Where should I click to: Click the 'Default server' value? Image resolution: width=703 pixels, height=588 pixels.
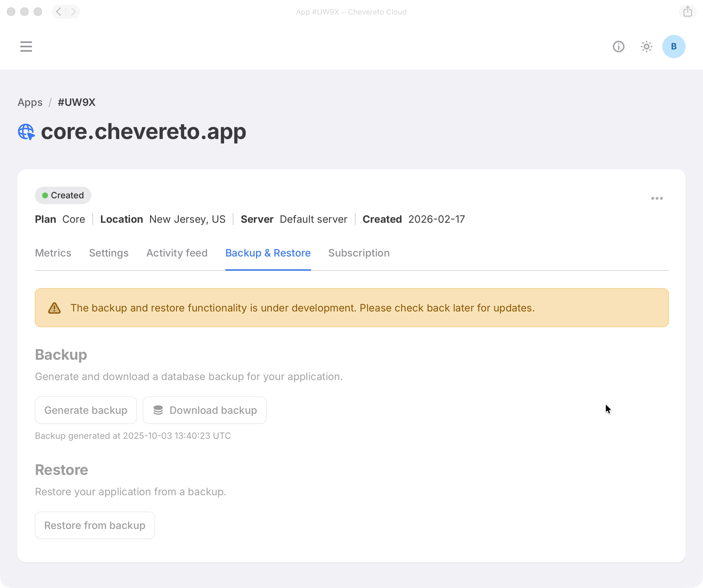(314, 219)
